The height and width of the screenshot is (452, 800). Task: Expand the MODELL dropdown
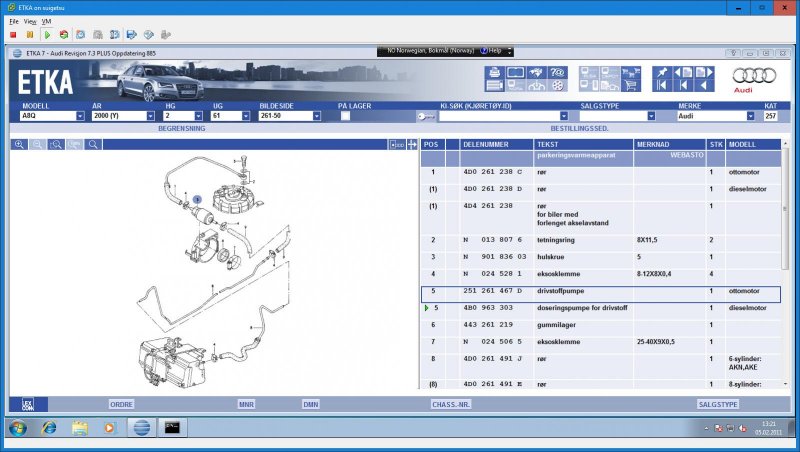[80, 116]
